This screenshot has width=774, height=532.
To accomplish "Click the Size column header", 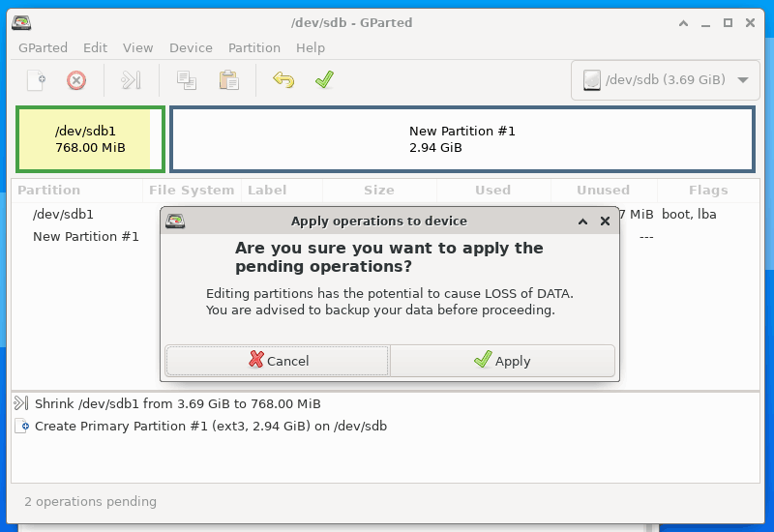I will 379,190.
